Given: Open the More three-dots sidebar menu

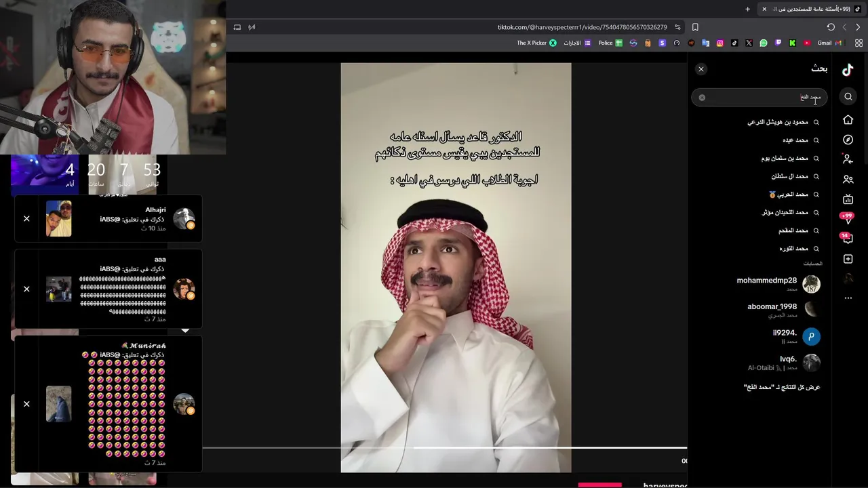Looking at the screenshot, I should pos(848,298).
